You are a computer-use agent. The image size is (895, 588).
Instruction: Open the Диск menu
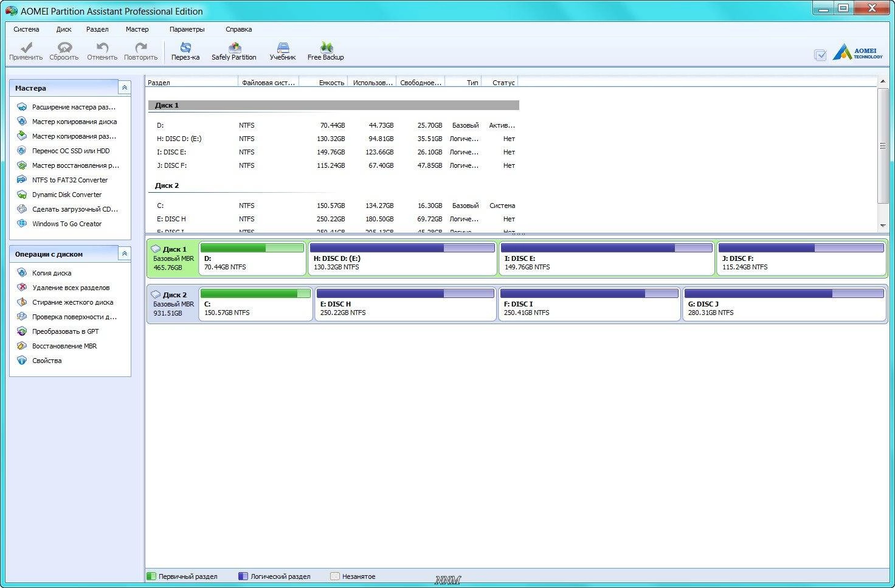(x=64, y=29)
